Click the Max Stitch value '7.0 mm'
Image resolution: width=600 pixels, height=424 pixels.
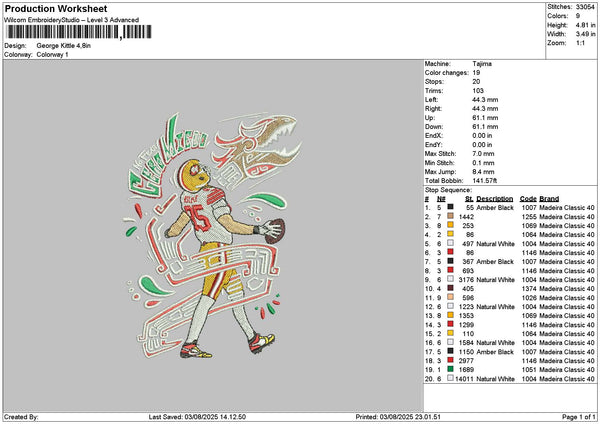(x=484, y=154)
